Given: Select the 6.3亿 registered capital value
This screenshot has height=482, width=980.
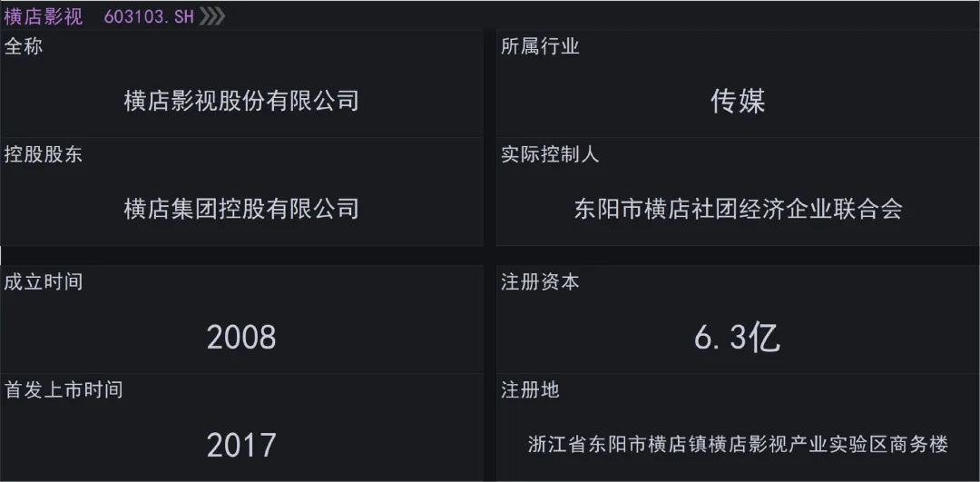Looking at the screenshot, I should 737,338.
